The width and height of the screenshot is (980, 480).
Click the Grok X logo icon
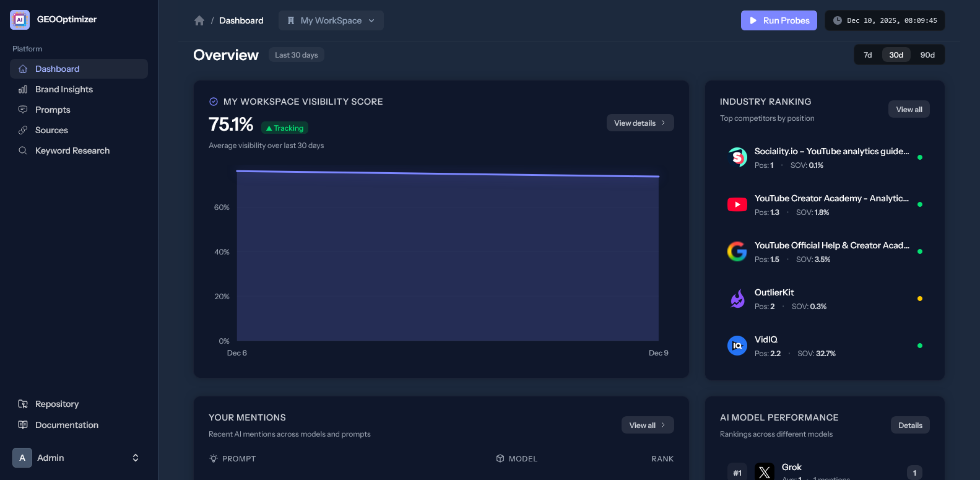coord(765,472)
